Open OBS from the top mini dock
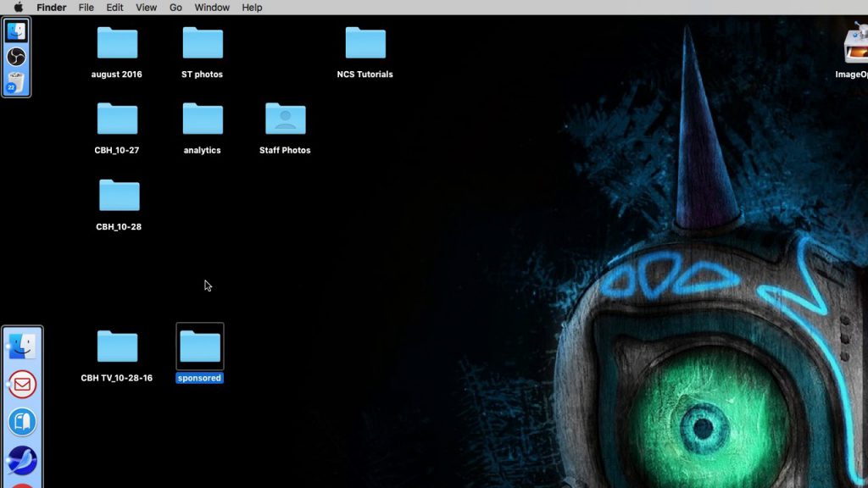Viewport: 868px width, 488px height. click(16, 57)
